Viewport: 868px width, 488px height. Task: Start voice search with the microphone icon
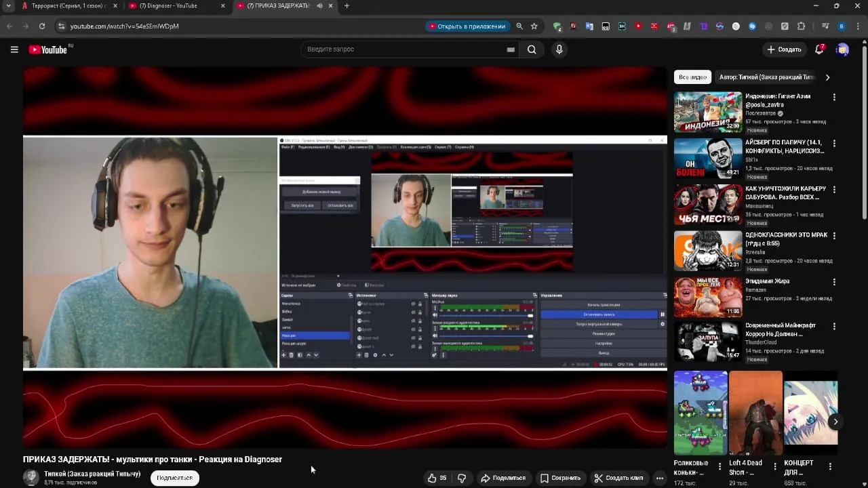point(559,49)
